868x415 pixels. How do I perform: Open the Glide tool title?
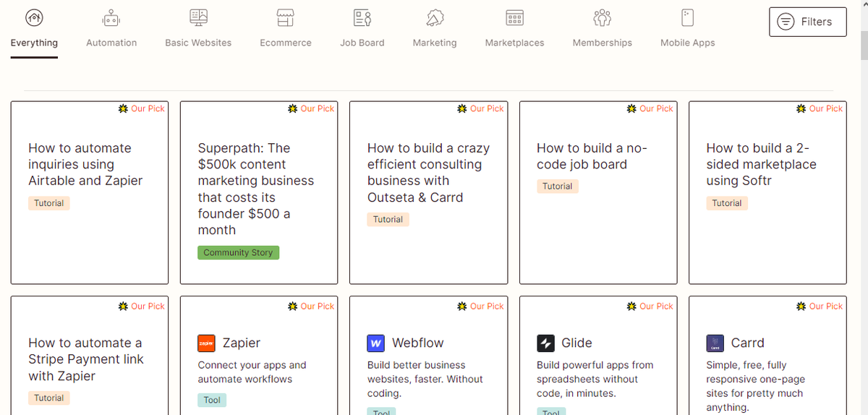[x=576, y=343]
